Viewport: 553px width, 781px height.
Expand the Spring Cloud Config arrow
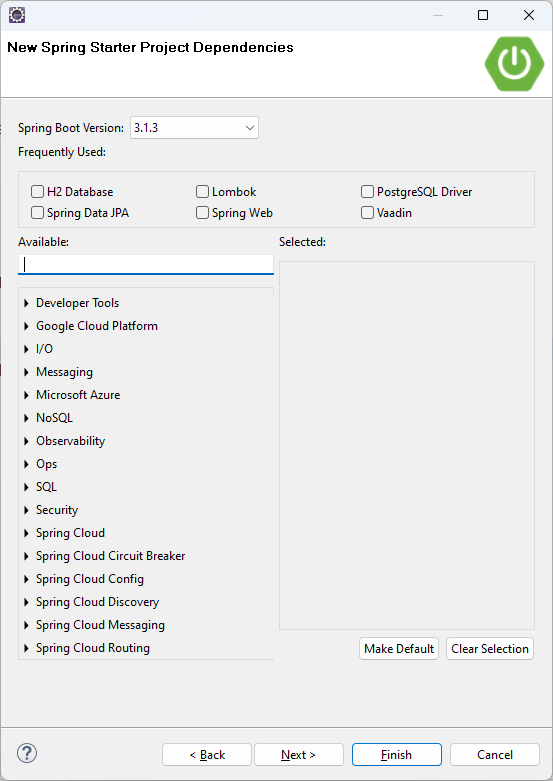coord(26,579)
